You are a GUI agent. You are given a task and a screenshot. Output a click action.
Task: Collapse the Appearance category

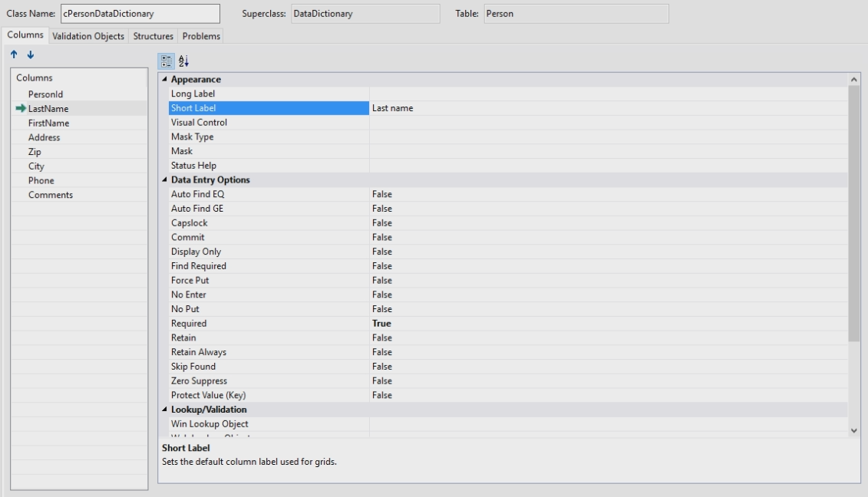(x=164, y=80)
